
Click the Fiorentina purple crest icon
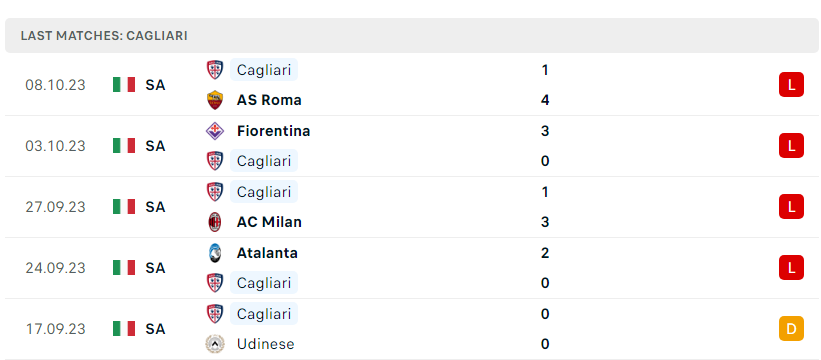pyautogui.click(x=215, y=131)
